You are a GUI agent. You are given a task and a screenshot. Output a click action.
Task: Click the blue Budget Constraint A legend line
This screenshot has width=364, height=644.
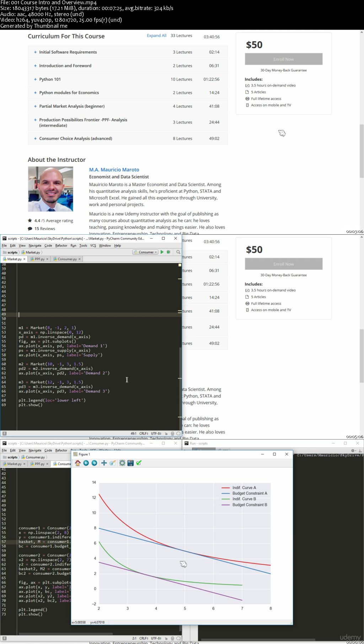point(226,493)
